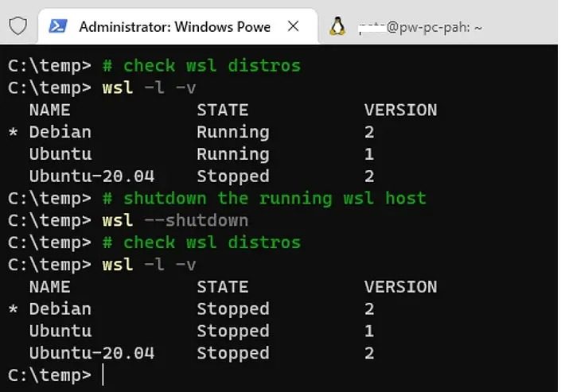Click the first 'wsl -l -v' command
Image resolution: width=561 pixels, height=392 pixels.
coord(149,87)
